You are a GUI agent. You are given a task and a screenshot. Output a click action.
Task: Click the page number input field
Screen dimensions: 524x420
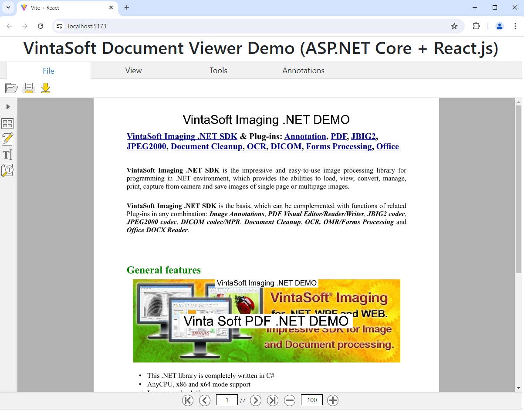point(227,400)
